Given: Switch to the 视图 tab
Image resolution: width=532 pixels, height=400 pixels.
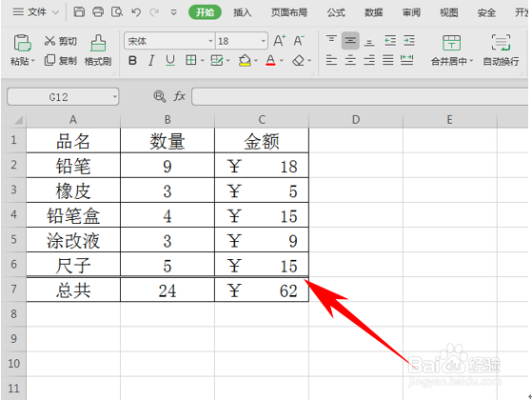Looking at the screenshot, I should tap(449, 12).
